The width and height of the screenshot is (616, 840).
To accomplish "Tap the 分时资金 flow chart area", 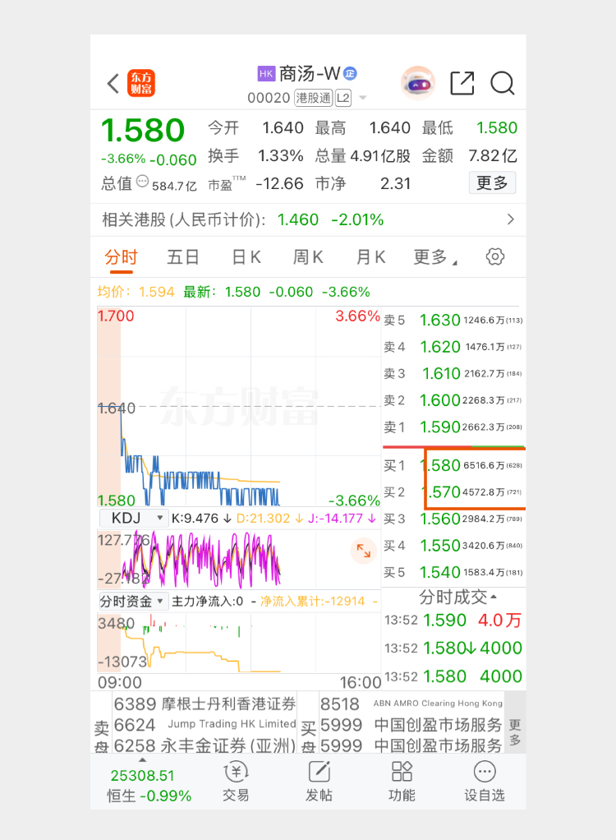I will pos(239,642).
